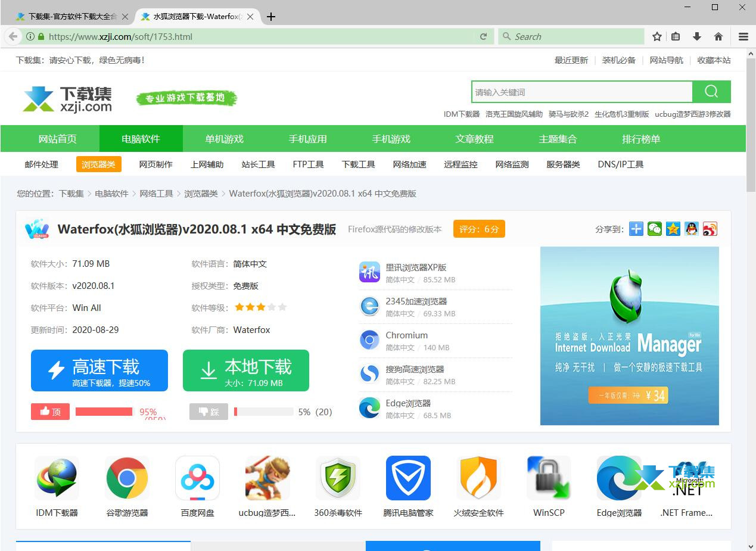Open the ucbug造梦西游 game icon
Screen dimensions: 756x551
pos(267,478)
